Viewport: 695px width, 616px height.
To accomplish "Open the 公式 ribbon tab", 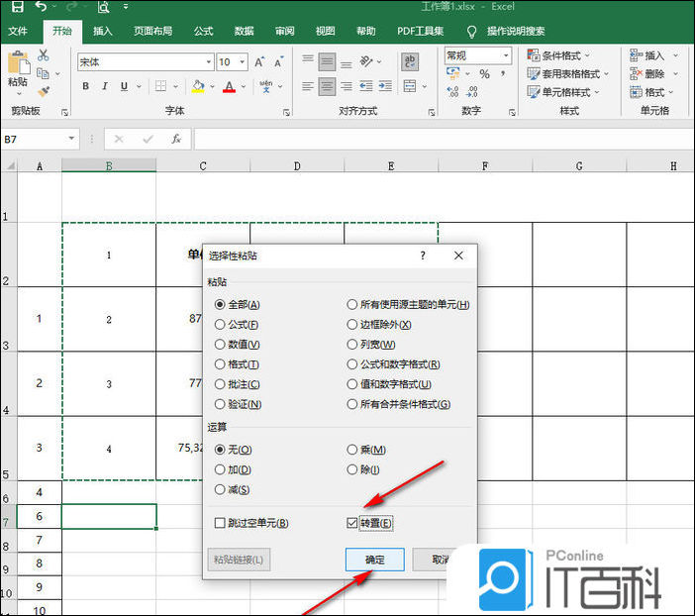I will (204, 31).
